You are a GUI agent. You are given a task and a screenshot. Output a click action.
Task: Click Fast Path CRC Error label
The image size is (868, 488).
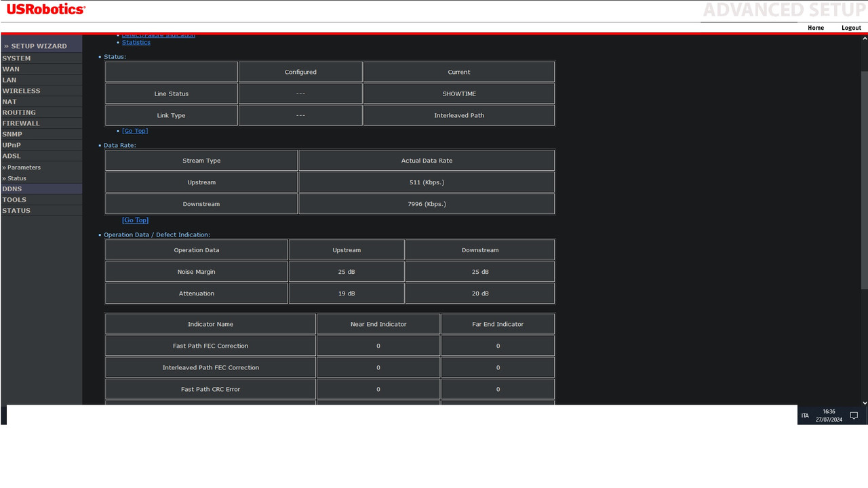210,389
